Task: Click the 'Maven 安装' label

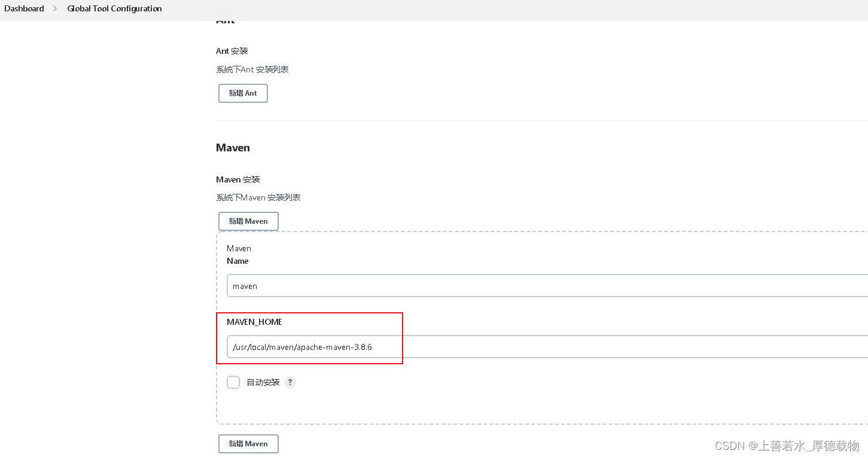Action: coord(238,179)
